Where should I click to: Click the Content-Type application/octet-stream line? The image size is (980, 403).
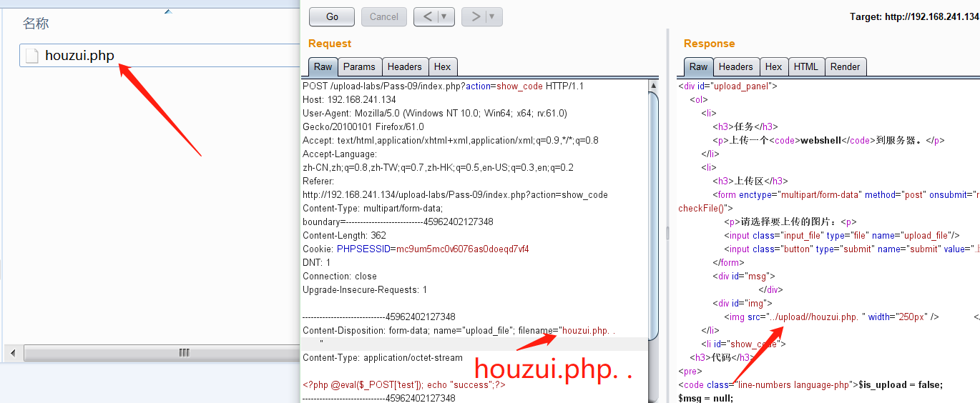click(x=383, y=357)
